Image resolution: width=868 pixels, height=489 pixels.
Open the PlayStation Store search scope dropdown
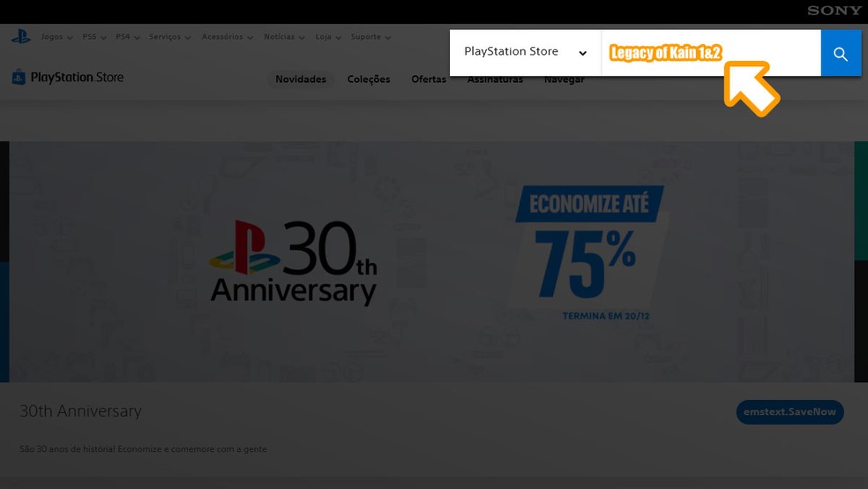(x=526, y=53)
